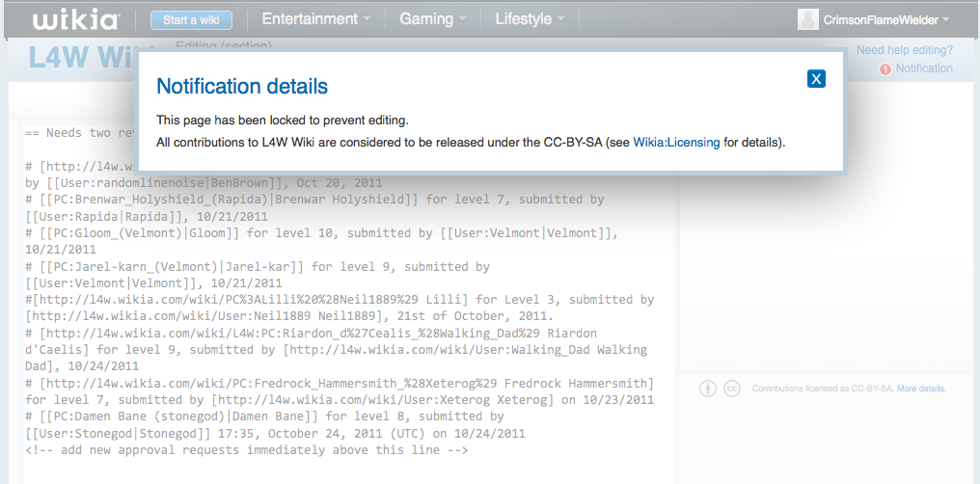
Task: Follow the More details link
Action: tap(921, 389)
